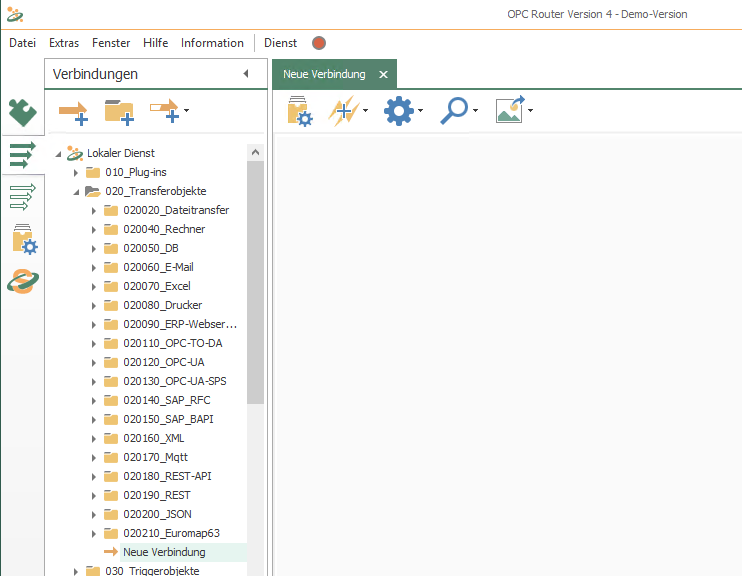Expand the 020060_E-Mail folder
The width and height of the screenshot is (742, 576).
coord(94,267)
